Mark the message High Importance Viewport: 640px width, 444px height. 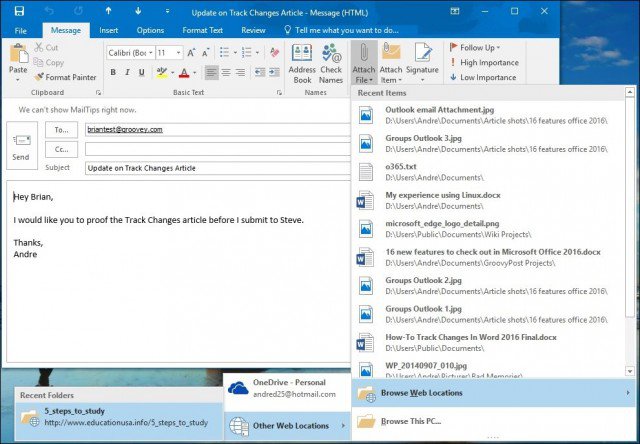point(484,62)
